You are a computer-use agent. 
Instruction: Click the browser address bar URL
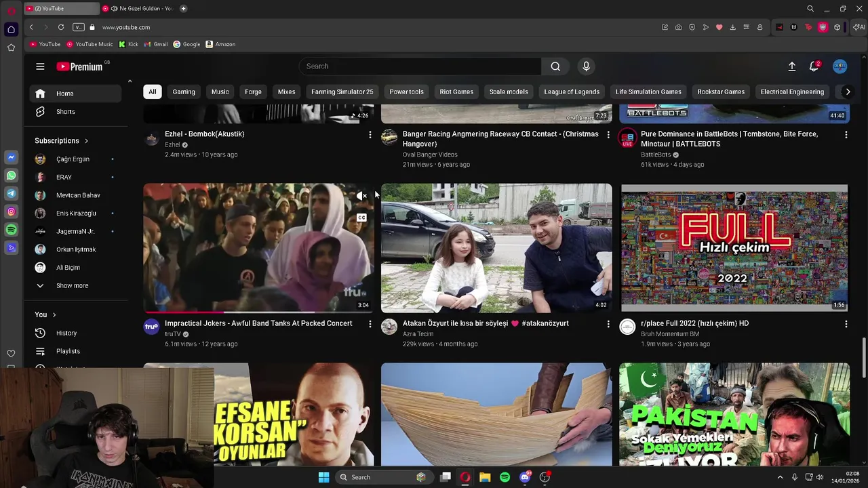(126, 27)
